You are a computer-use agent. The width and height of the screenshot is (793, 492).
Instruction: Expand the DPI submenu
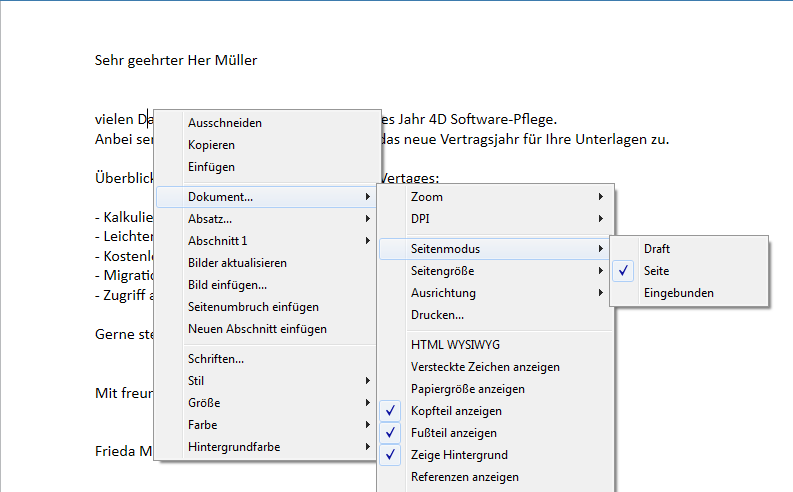coord(421,218)
